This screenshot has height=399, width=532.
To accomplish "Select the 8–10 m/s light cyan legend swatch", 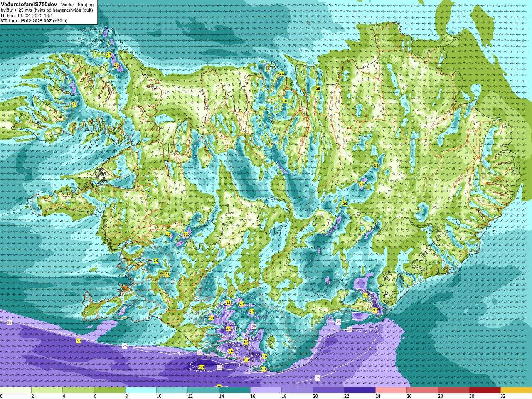I will pos(141,390).
